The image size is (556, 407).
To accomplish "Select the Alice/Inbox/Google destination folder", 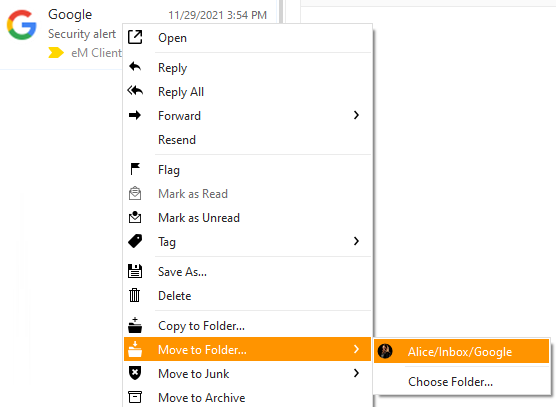I will click(461, 351).
